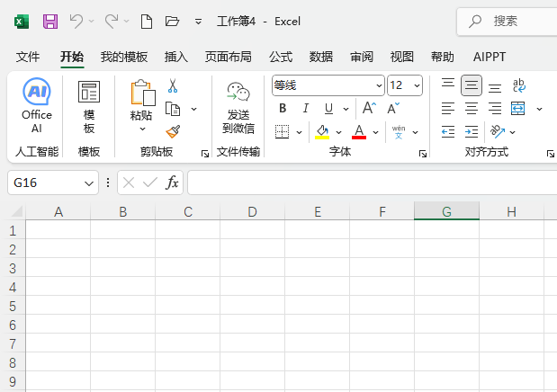Screen dimensions: 557x392
Task: Apply yellow fill color bucket
Action: point(322,132)
